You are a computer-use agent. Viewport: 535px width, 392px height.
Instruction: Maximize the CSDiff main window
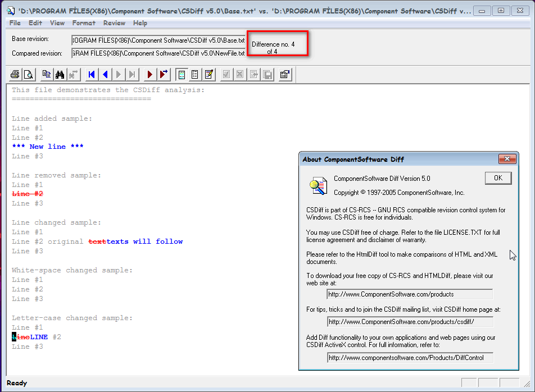[x=501, y=11]
